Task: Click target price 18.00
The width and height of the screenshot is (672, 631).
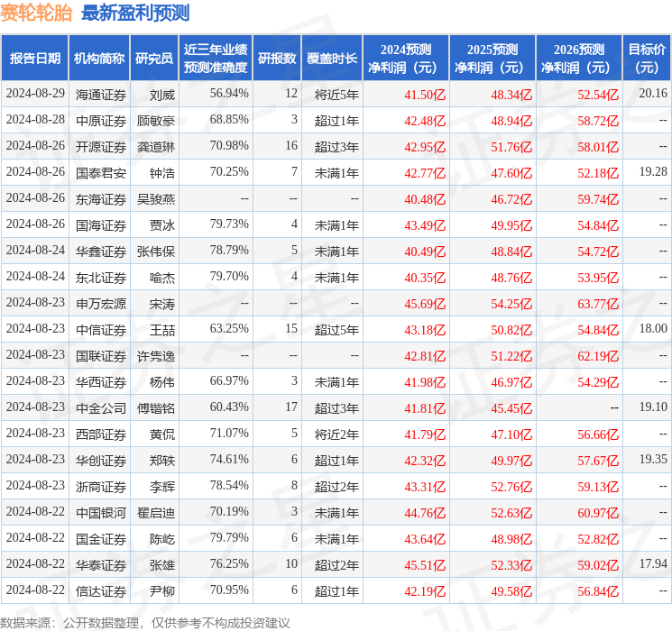Action: 653,329
